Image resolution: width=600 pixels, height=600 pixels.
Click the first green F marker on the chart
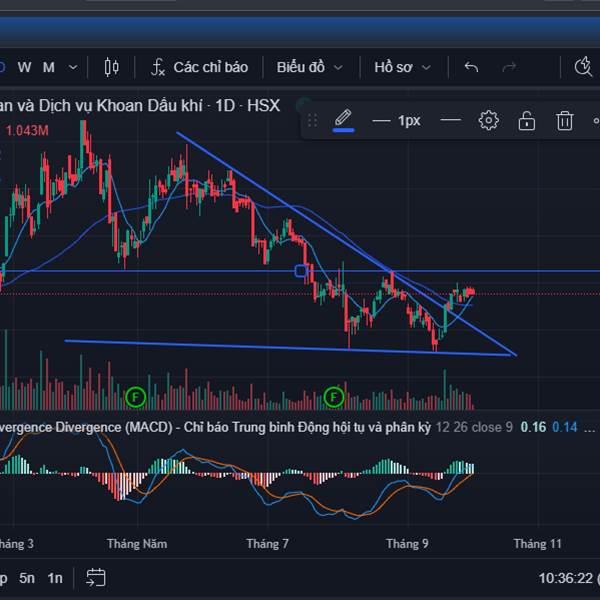pos(135,397)
